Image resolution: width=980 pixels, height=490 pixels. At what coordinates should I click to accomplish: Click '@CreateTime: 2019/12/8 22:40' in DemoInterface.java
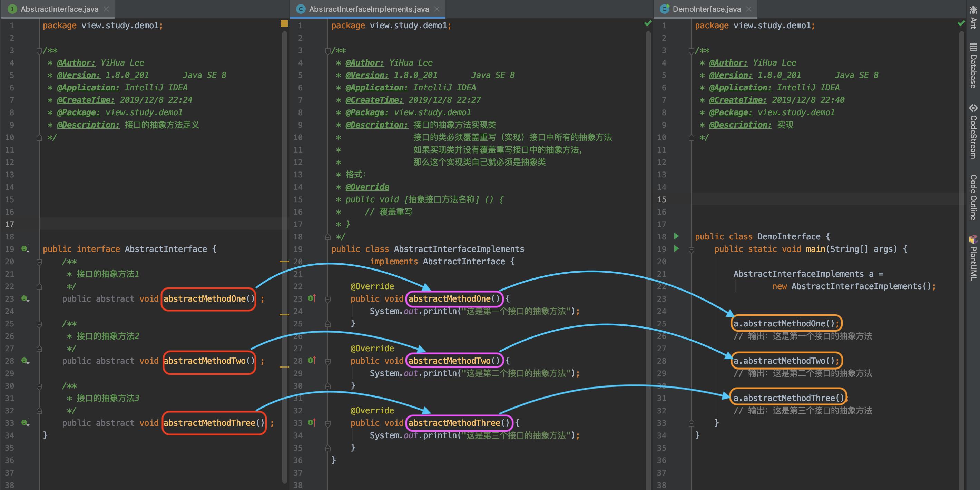[776, 100]
